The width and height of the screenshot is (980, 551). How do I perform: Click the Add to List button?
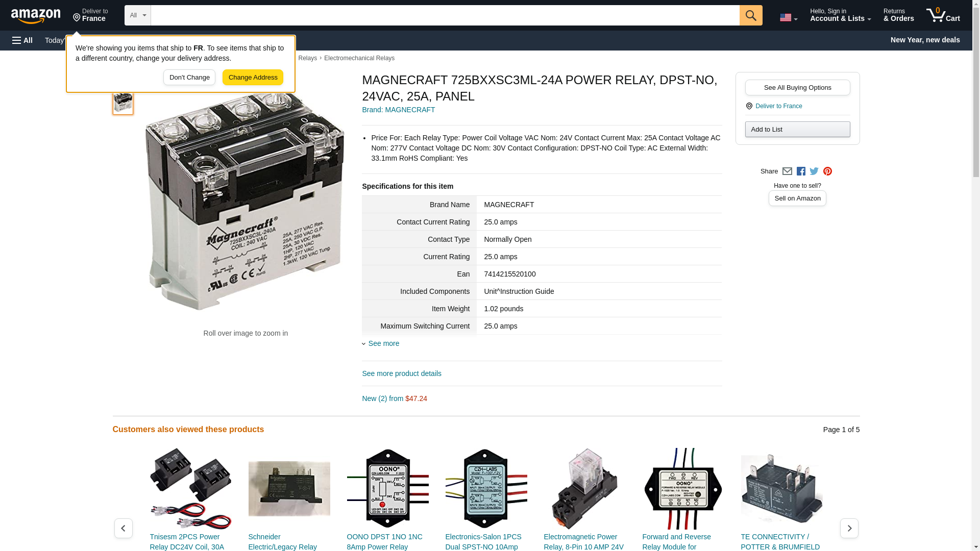pos(797,129)
